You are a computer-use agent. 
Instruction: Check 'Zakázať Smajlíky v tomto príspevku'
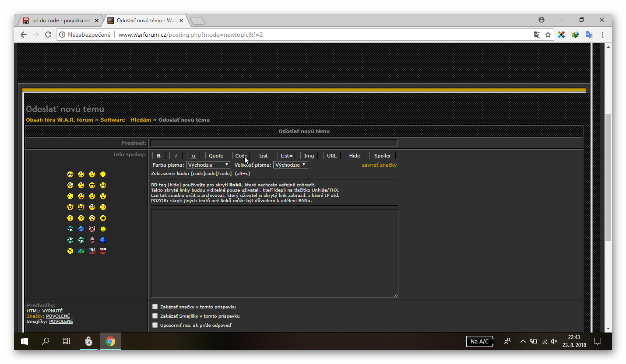(x=155, y=316)
